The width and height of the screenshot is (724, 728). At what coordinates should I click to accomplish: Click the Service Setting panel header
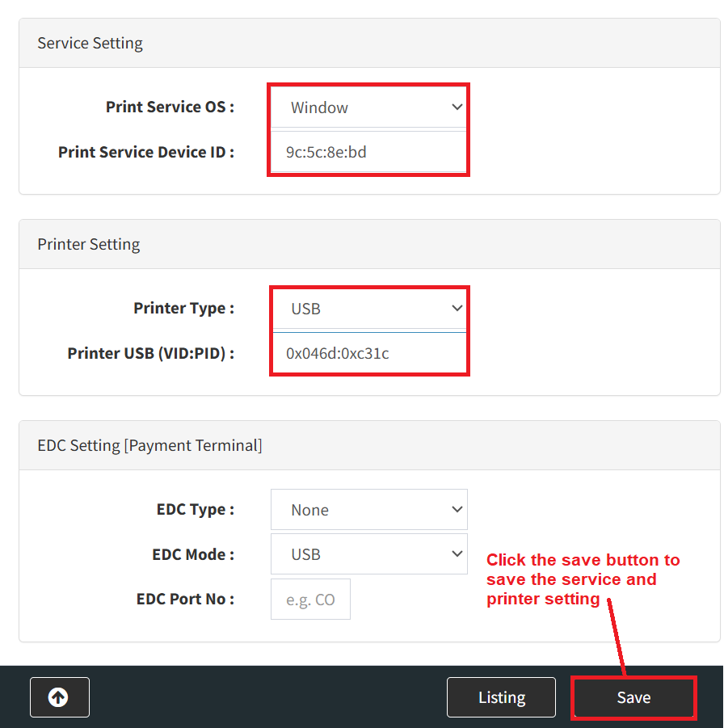(x=90, y=44)
